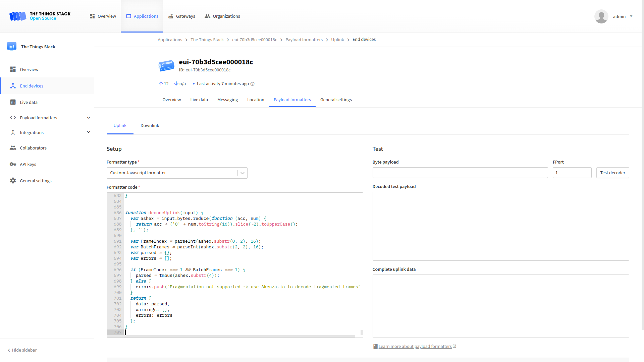Click the Decoded test payload box
The height and width of the screenshot is (362, 644).
pyautogui.click(x=500, y=226)
